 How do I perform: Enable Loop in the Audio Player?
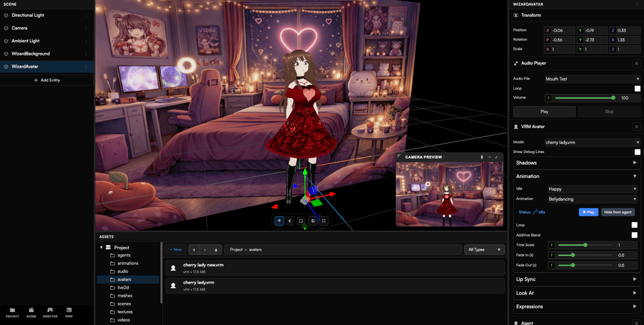(637, 88)
